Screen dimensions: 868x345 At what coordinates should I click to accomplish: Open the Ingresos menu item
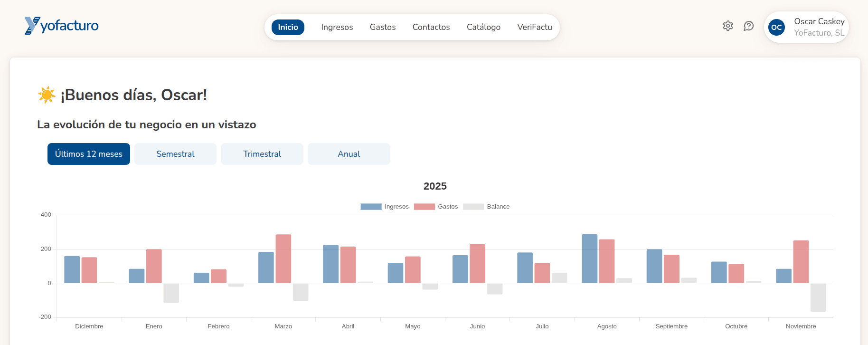tap(337, 27)
